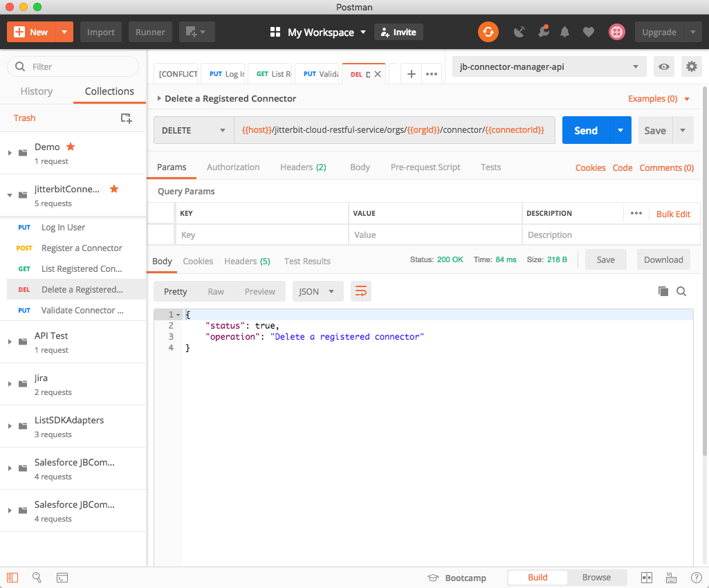Click the search icon in the response pane
Screen dimensions: 709x588
point(681,291)
